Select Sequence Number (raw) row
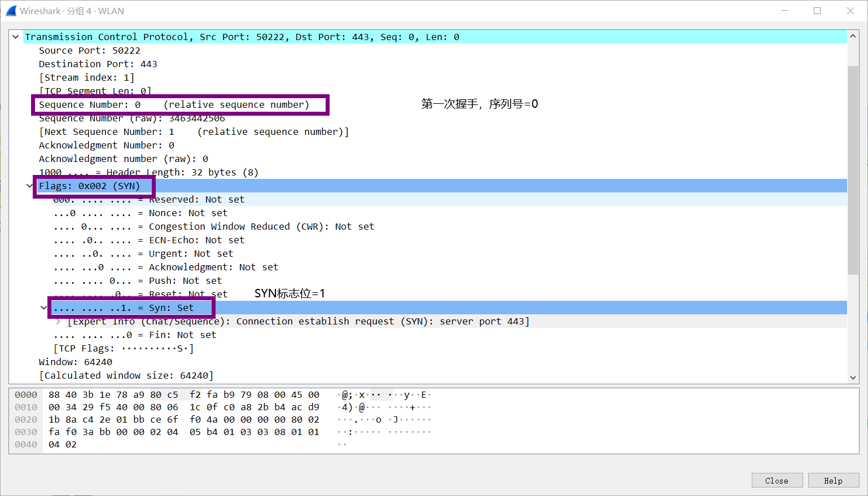The height and width of the screenshot is (496, 868). (131, 118)
